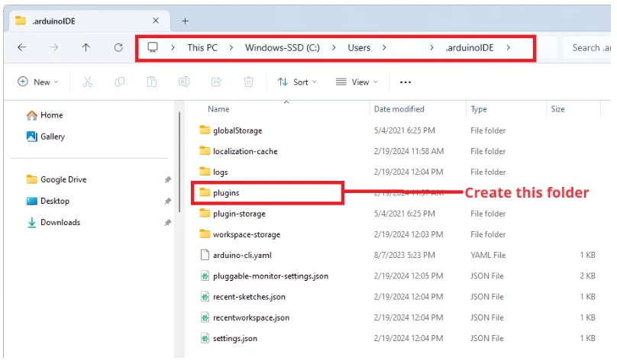Select Home in the navigation pane
617x364 pixels.
click(51, 115)
